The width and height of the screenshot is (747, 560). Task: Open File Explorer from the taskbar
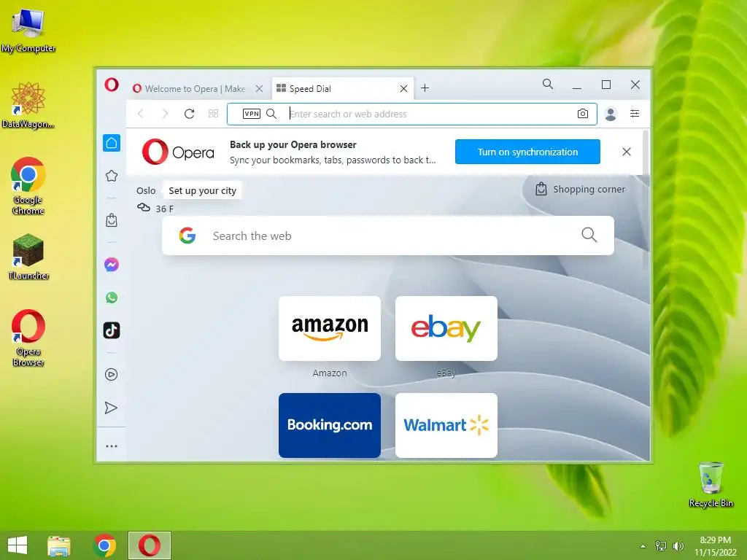pyautogui.click(x=59, y=545)
